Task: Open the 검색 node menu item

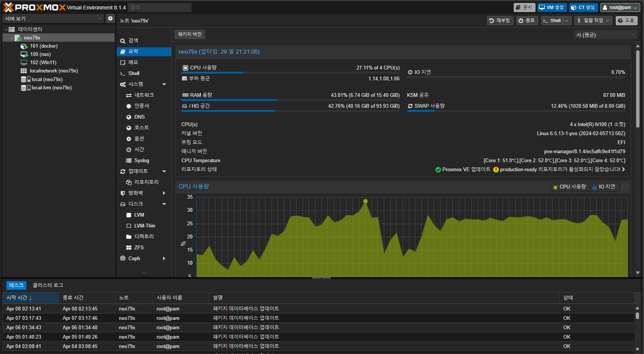Action: click(144, 41)
